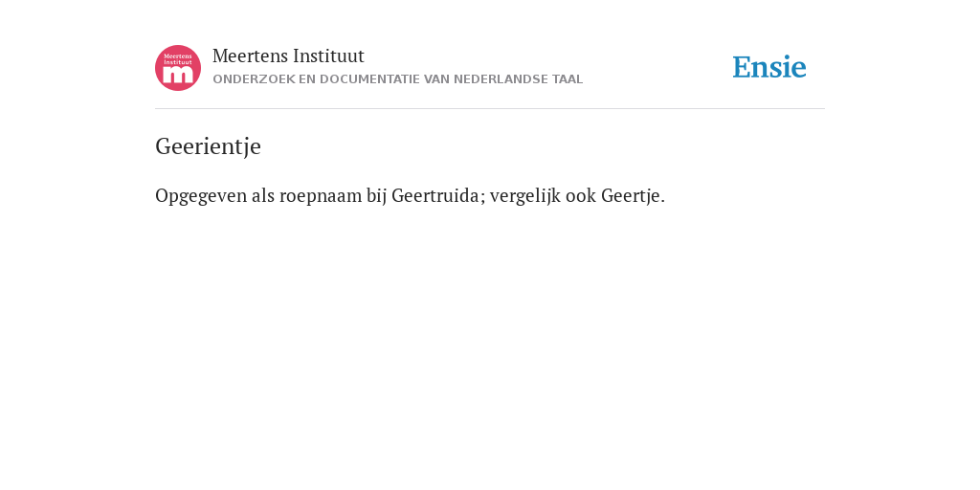Click the round pink Meertens Instituut logo
This screenshot has width=980, height=490.
178,68
